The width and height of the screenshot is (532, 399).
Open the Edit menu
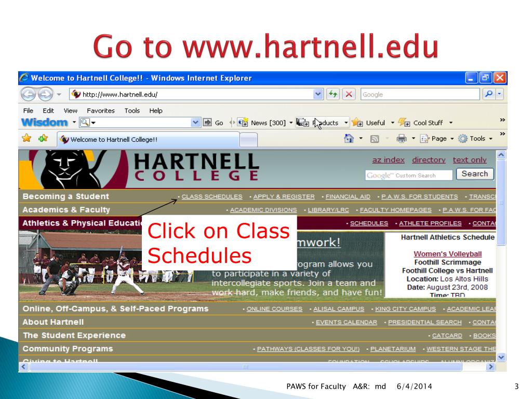coord(48,111)
